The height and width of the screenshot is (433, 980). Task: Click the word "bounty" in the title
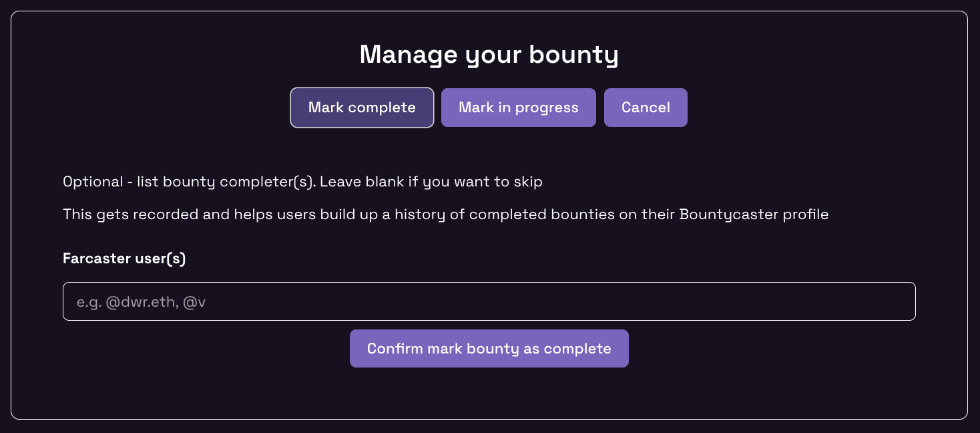[x=573, y=55]
